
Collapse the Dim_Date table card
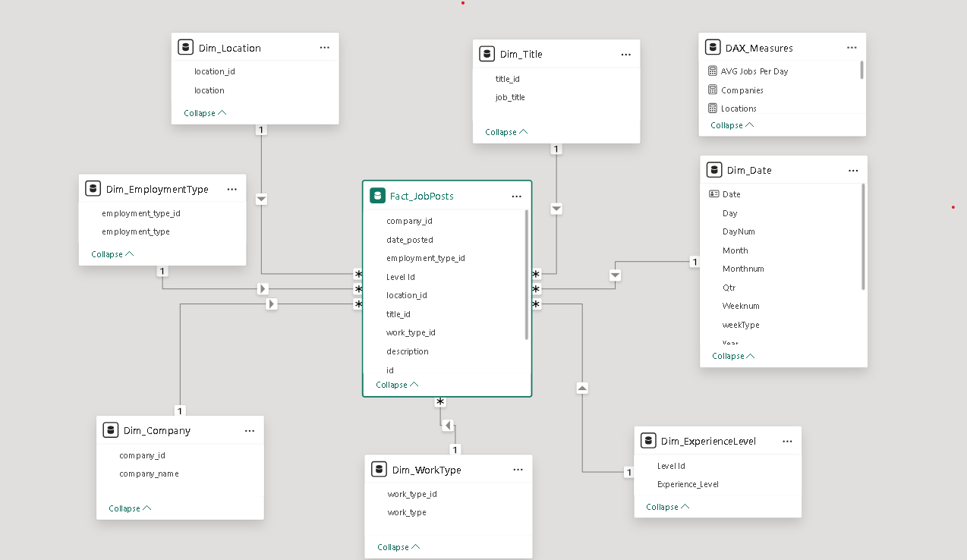point(733,356)
